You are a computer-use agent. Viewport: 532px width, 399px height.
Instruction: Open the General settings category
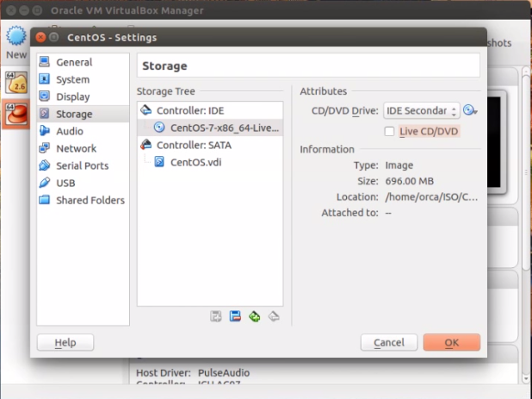[x=83, y=62]
